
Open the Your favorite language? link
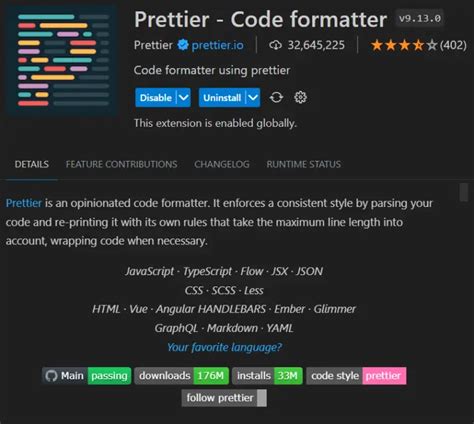[x=224, y=347]
